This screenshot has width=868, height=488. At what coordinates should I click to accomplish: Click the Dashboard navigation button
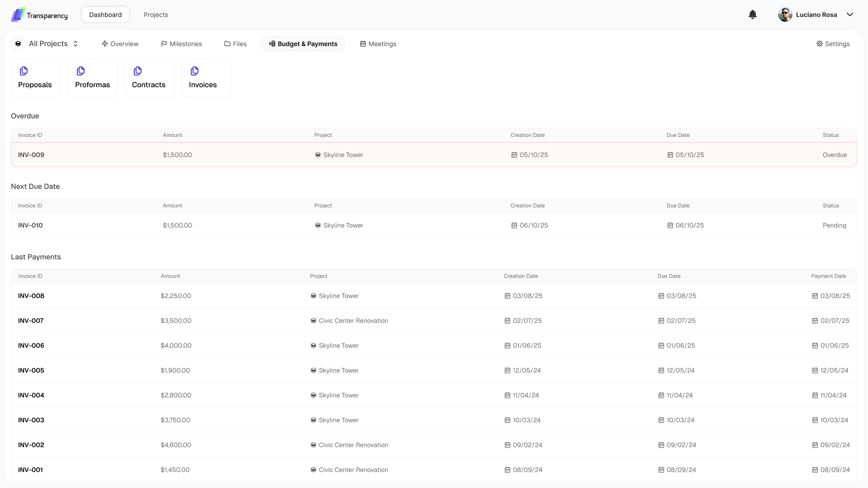pyautogui.click(x=105, y=14)
